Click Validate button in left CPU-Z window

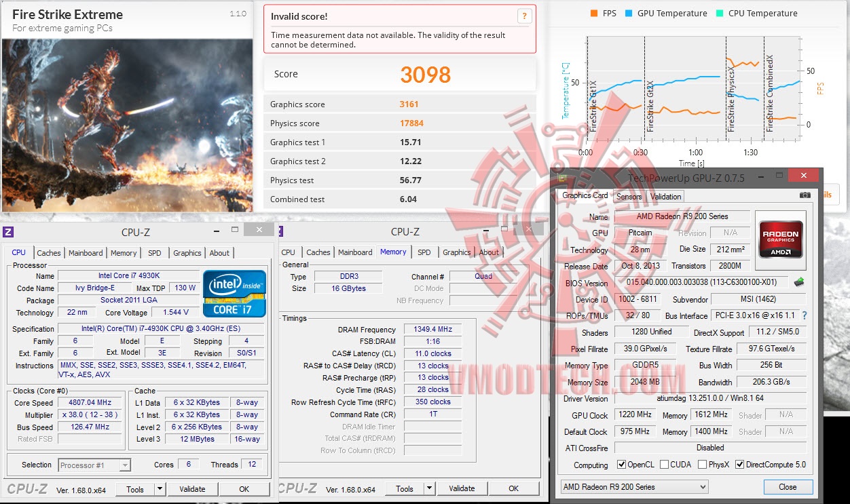(192, 488)
